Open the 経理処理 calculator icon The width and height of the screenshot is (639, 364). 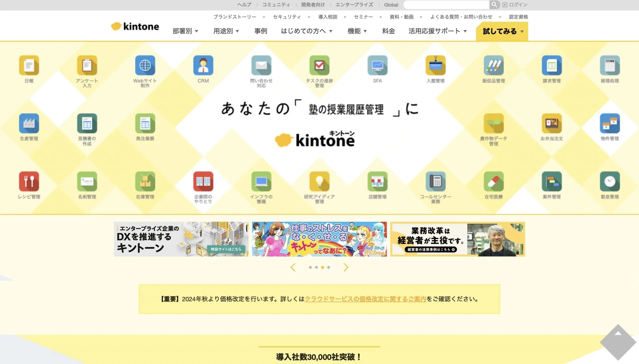pyautogui.click(x=610, y=65)
